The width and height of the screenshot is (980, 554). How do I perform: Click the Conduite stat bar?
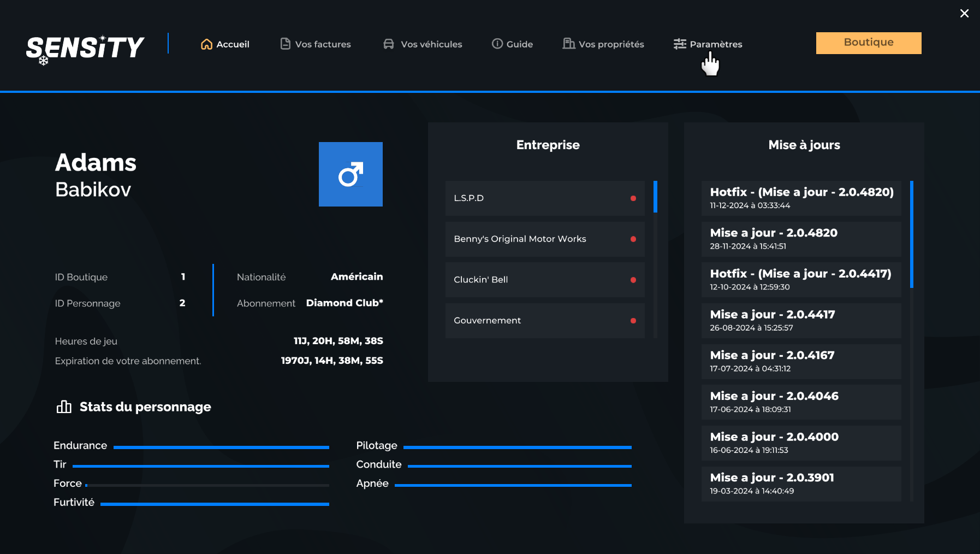(520, 467)
